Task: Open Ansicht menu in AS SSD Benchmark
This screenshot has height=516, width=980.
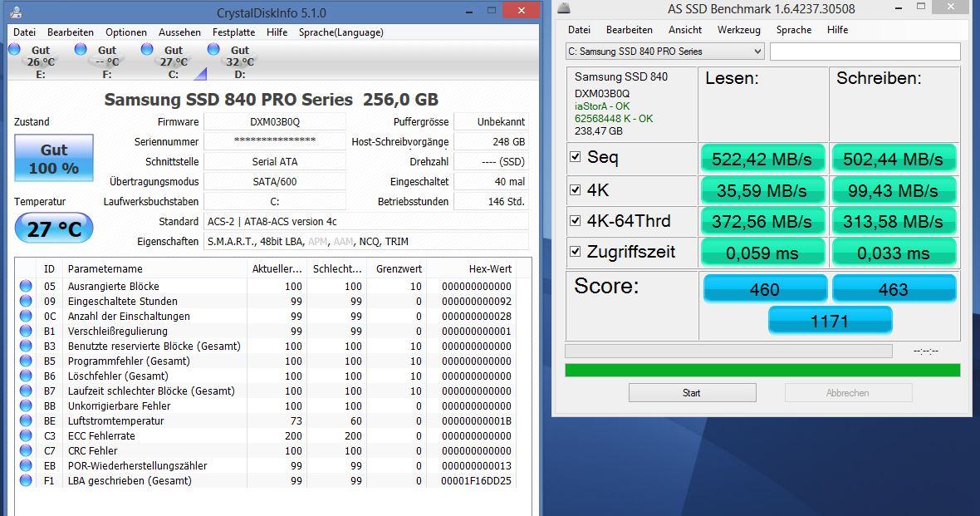Action: pos(685,29)
